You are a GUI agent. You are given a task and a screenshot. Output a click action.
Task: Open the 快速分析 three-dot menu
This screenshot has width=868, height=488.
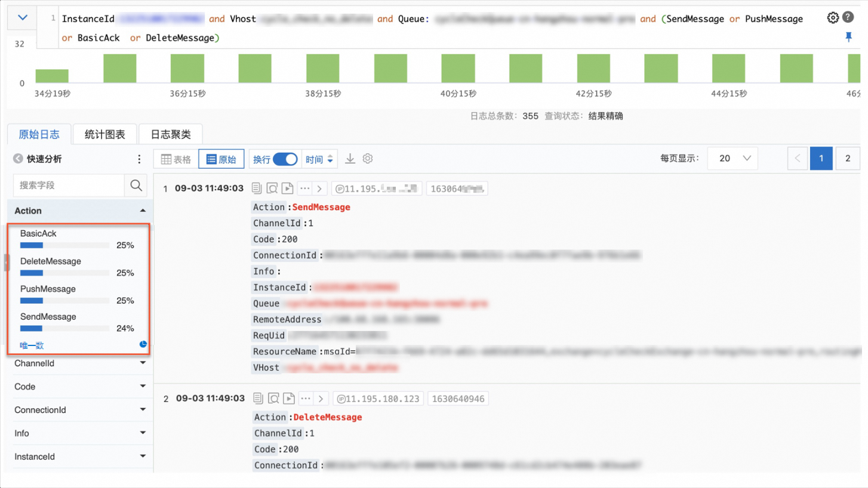(139, 159)
